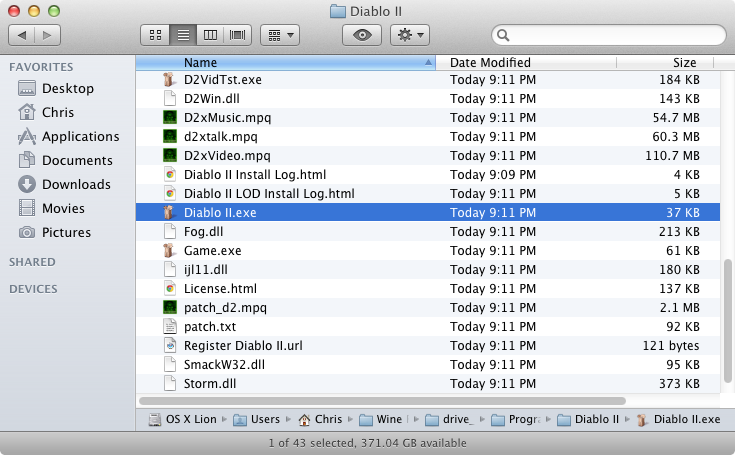Select the D2VidTst.exe Wine icon
The height and width of the screenshot is (455, 735).
(x=169, y=80)
